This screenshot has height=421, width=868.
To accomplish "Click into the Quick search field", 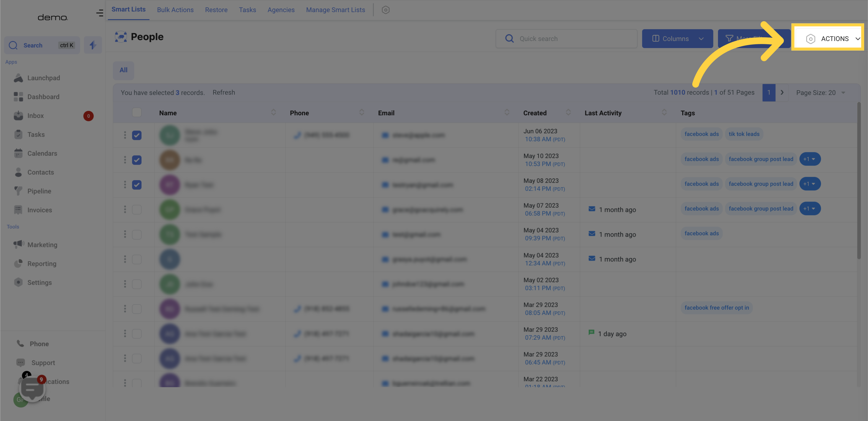I will tap(566, 38).
